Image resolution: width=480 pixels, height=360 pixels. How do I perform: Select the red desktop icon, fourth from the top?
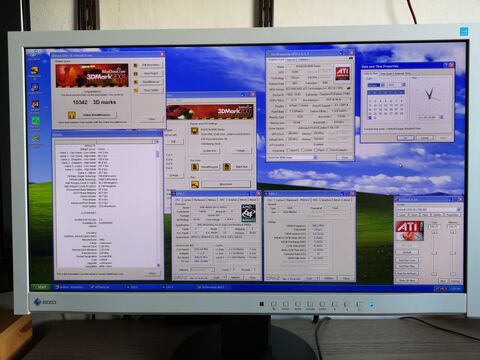[x=35, y=105]
